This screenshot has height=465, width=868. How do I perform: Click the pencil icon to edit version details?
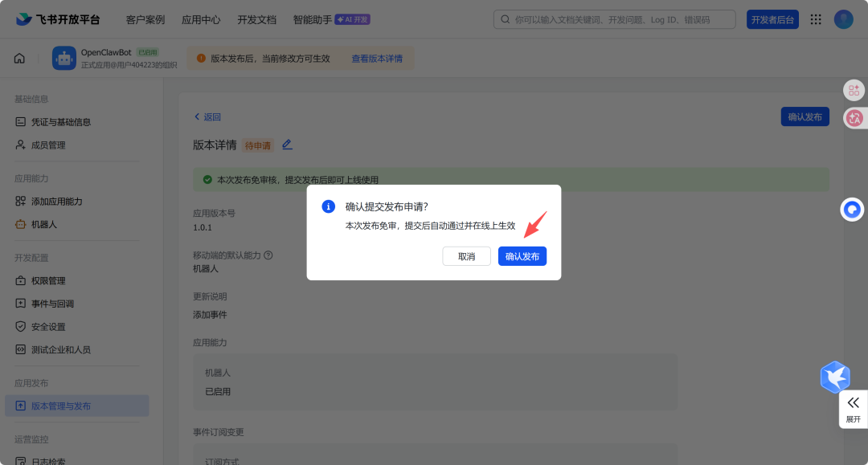[287, 145]
